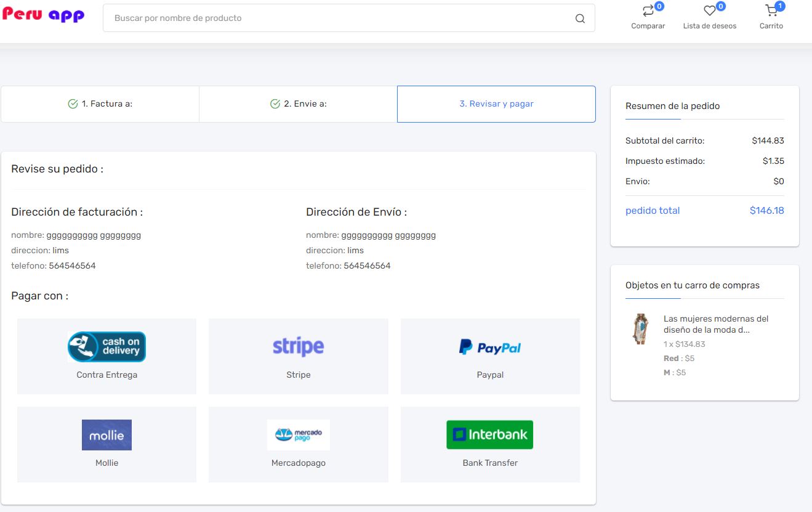Select the Mercado Pago logo
The width and height of the screenshot is (812, 512).
click(x=299, y=435)
